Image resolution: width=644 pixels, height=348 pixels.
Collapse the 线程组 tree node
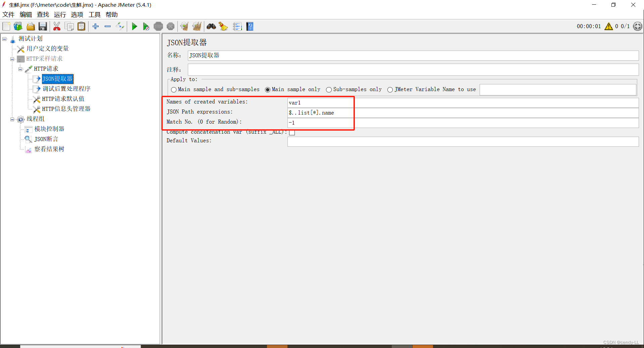[12, 119]
